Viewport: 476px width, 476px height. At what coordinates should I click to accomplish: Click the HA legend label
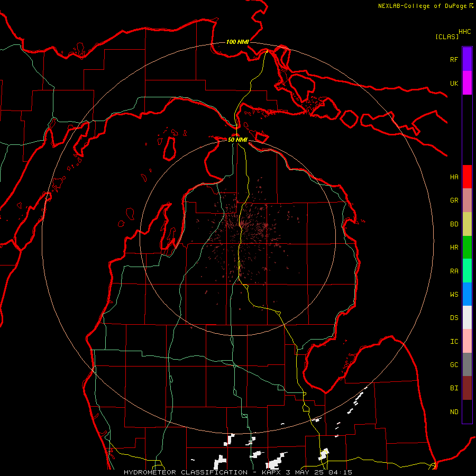[454, 177]
